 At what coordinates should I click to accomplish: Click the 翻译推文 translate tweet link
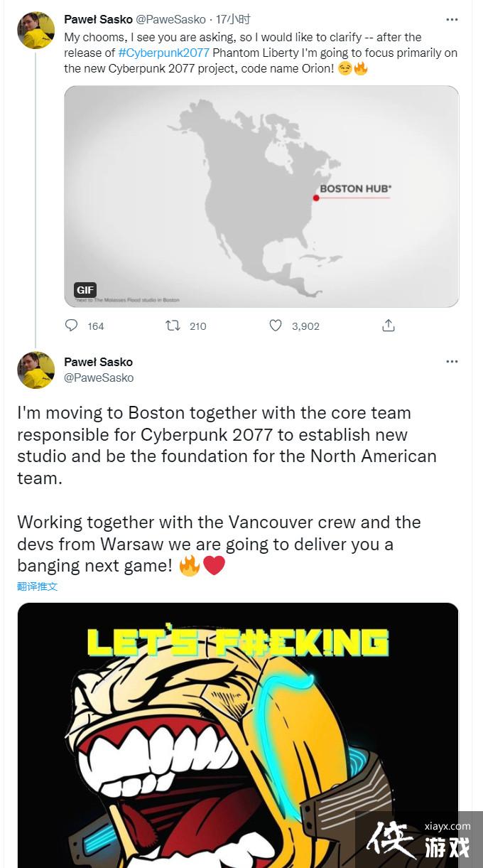click(37, 586)
